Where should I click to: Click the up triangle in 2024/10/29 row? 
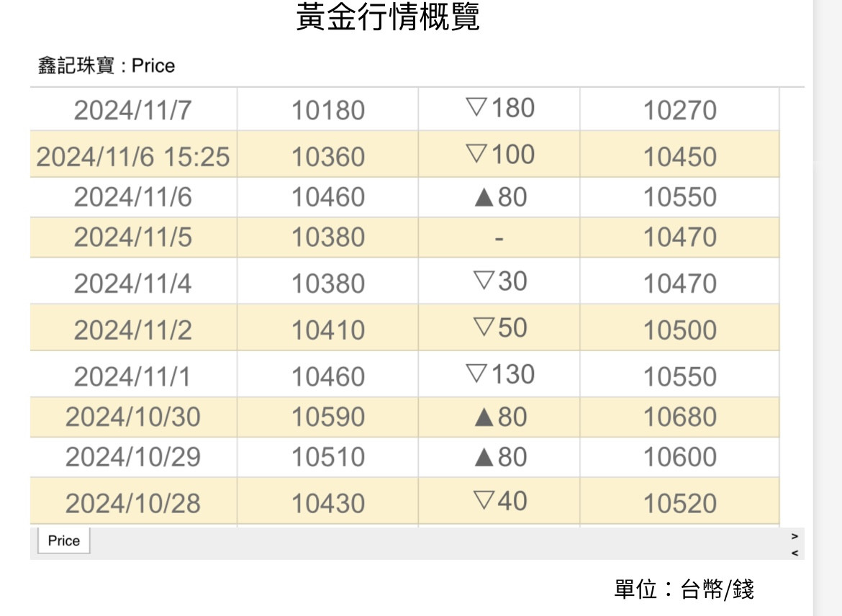click(x=484, y=458)
